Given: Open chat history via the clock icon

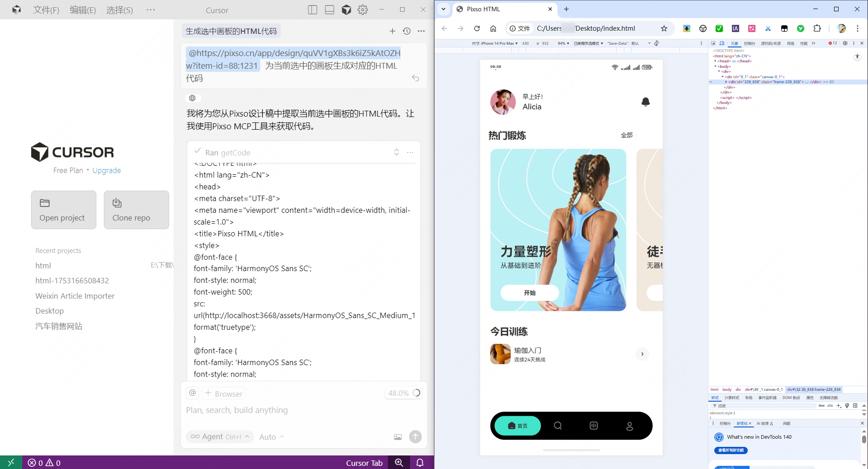Looking at the screenshot, I should tap(406, 31).
